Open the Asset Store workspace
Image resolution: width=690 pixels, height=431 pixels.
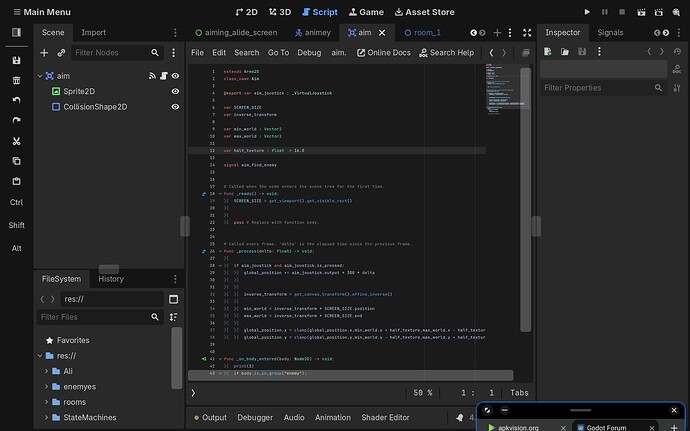tap(424, 12)
